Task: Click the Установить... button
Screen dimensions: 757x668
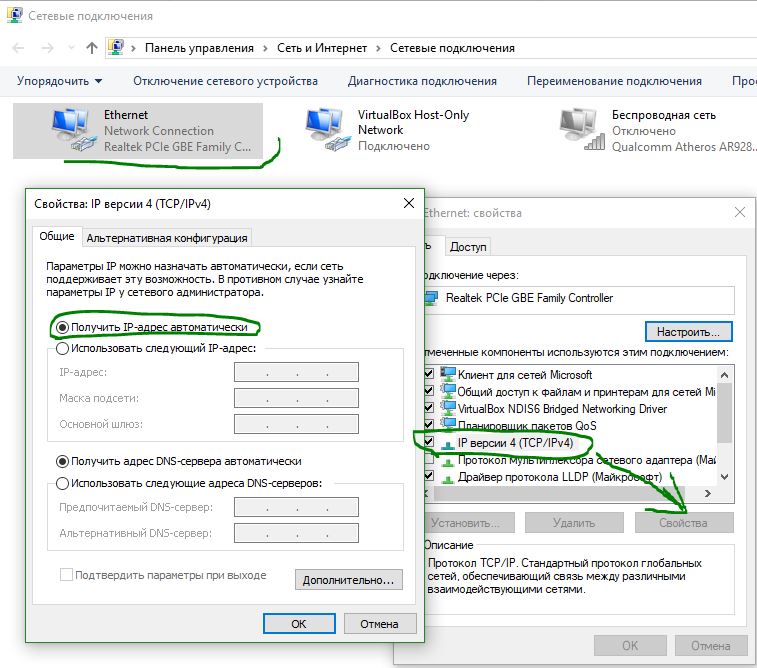Action: pos(468,523)
